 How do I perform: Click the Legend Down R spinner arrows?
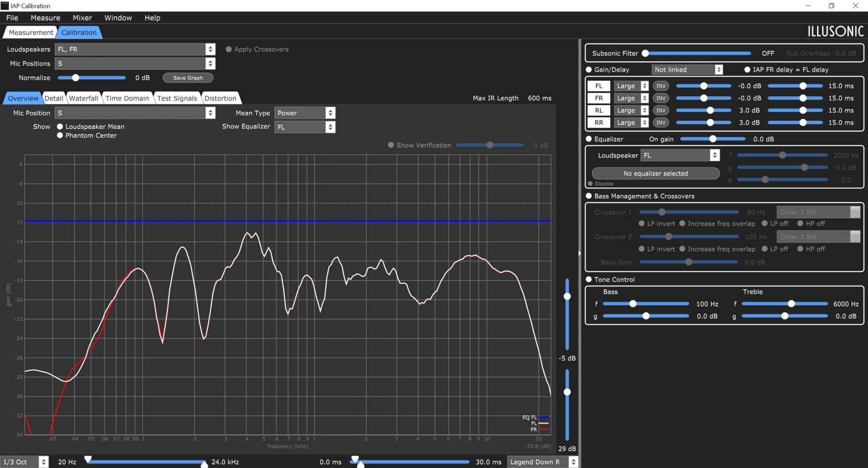coord(573,462)
